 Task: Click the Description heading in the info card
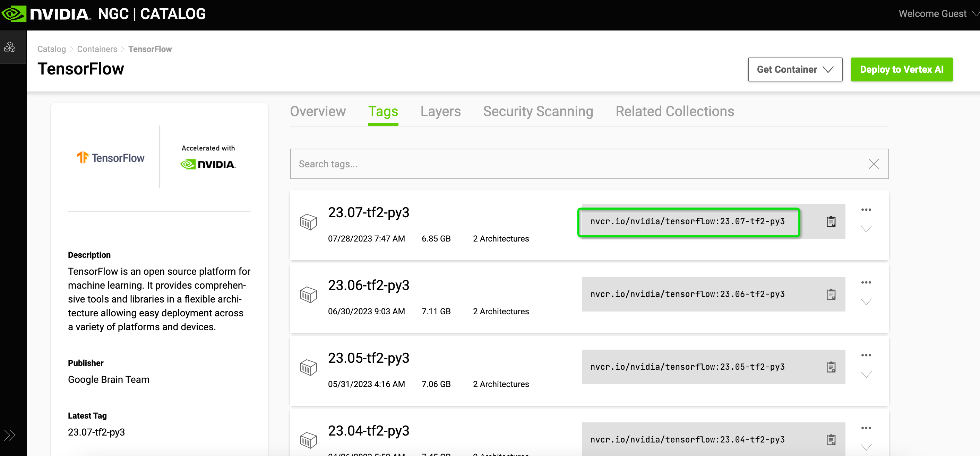tap(89, 255)
